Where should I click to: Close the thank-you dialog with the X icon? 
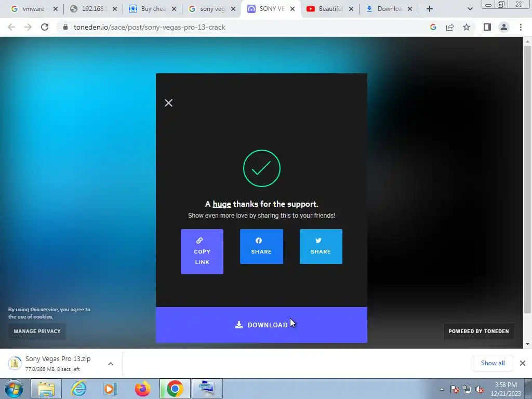point(168,103)
